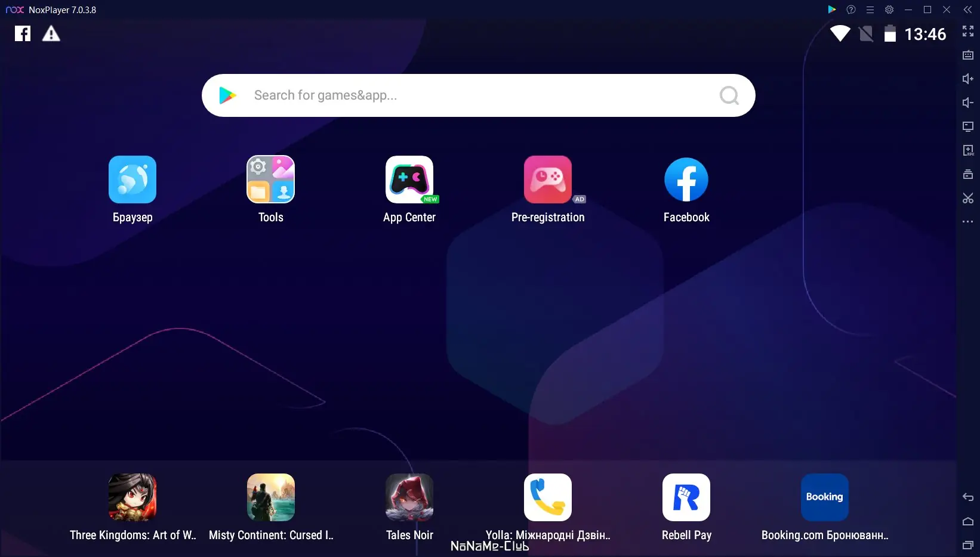Image resolution: width=980 pixels, height=557 pixels.
Task: Open the Rebell Pay app
Action: (686, 497)
